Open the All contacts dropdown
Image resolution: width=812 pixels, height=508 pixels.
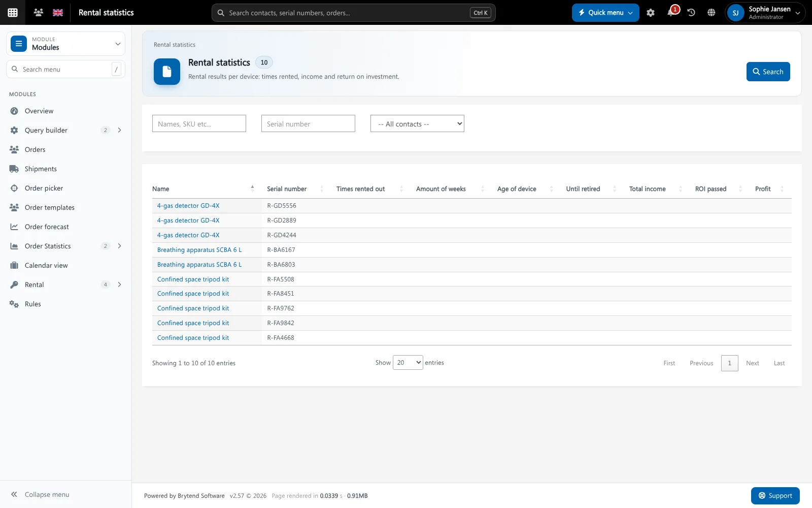pyautogui.click(x=417, y=123)
